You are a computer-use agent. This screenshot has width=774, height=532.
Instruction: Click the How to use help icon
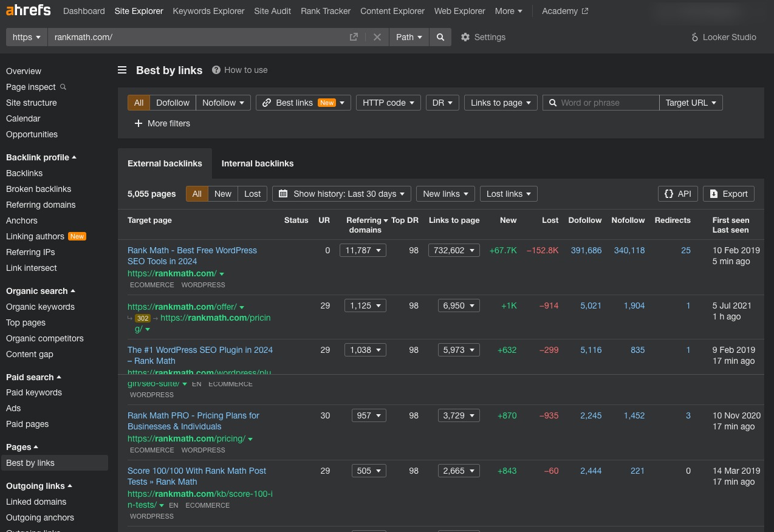coord(216,70)
